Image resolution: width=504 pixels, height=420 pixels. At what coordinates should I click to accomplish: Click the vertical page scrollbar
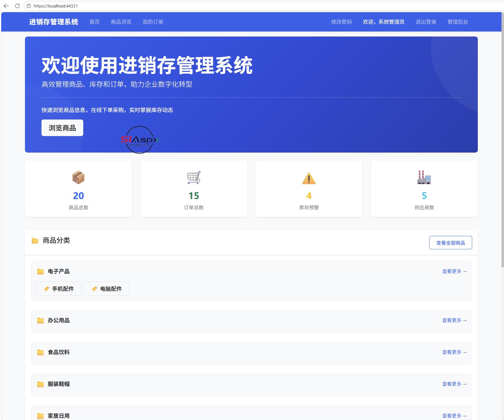pyautogui.click(x=502, y=140)
